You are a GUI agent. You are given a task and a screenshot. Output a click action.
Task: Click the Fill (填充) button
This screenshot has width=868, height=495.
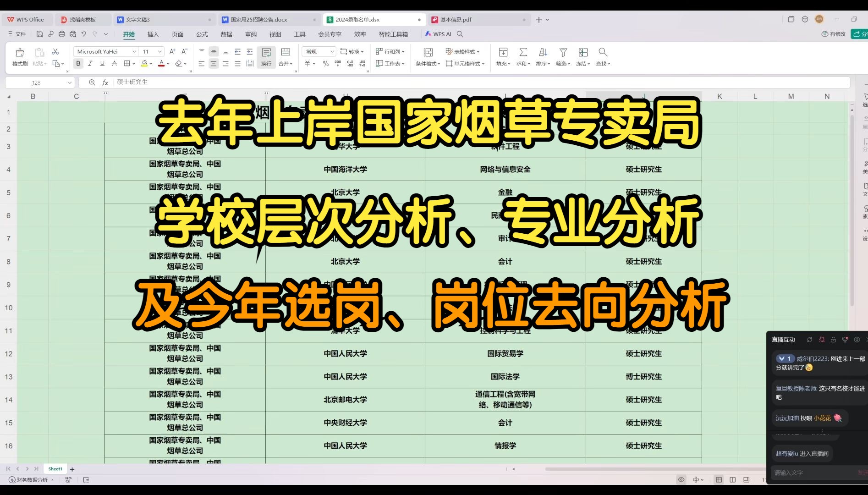pos(503,57)
